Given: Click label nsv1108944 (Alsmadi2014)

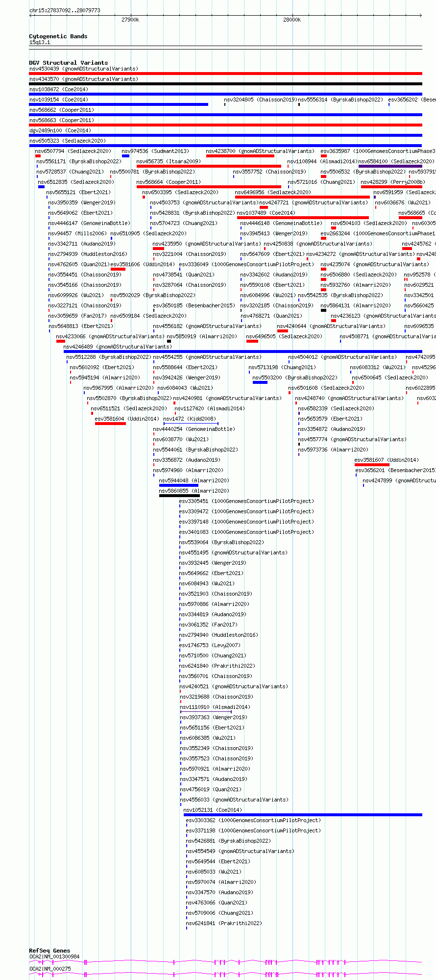Looking at the screenshot, I should click(322, 162).
